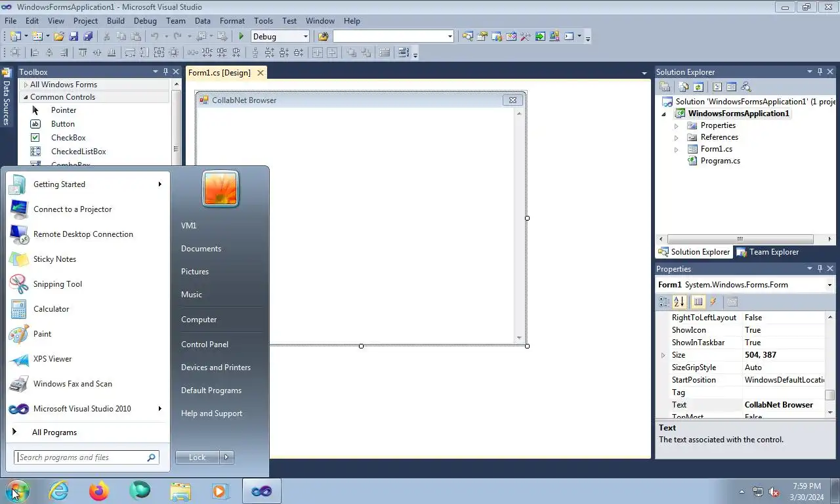This screenshot has height=504, width=840.
Task: Open the shutdown options arrow beside Lock
Action: click(226, 457)
